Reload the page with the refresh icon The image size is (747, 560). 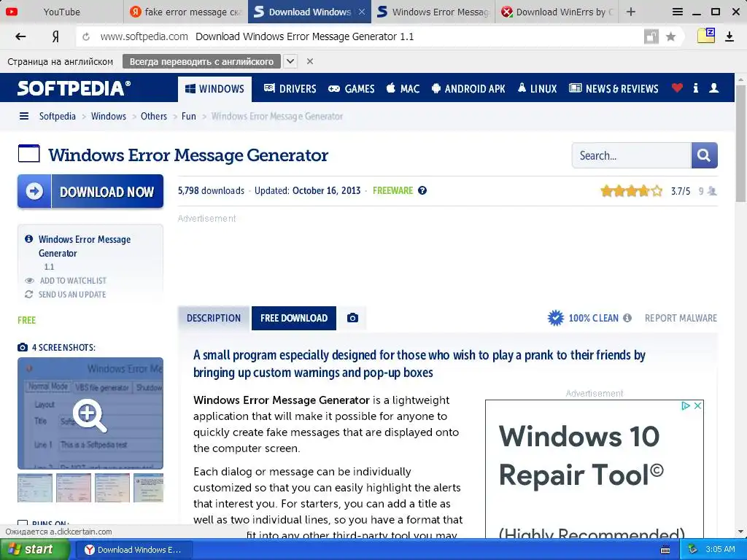pyautogui.click(x=86, y=36)
